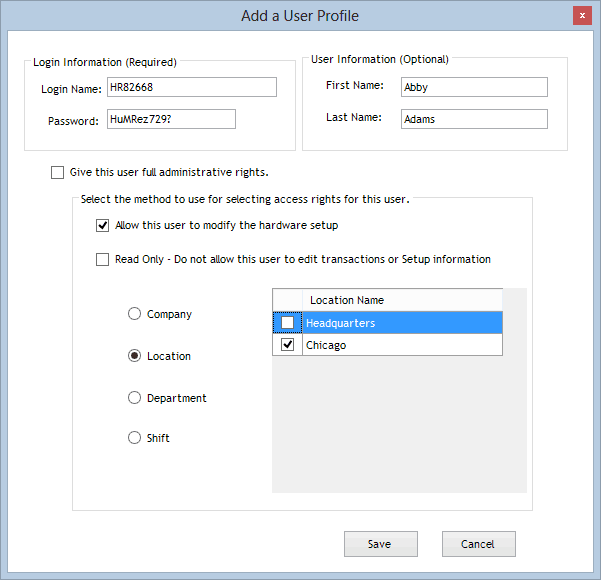Enable full administrative rights checkbox
The height and width of the screenshot is (580, 601).
pyautogui.click(x=57, y=173)
